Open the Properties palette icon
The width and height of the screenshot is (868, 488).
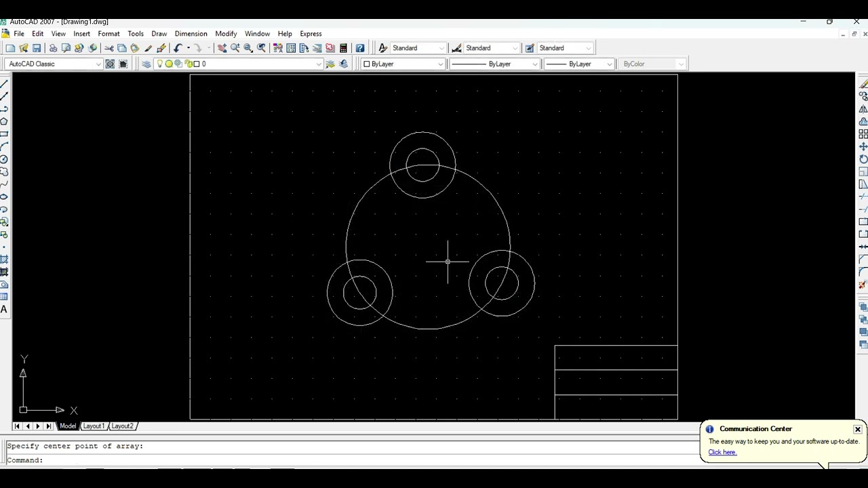(278, 48)
